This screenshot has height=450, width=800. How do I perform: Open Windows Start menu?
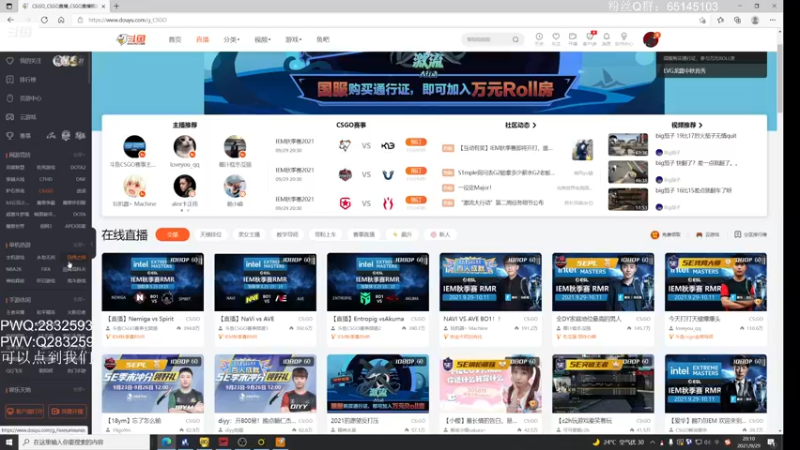click(9, 442)
